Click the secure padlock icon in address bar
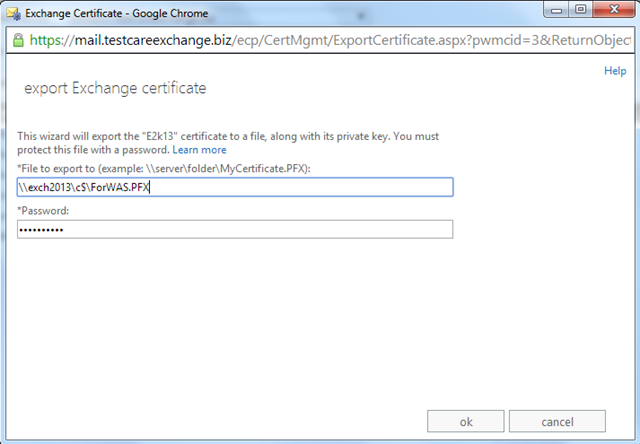Screen dimensions: 640x444 (x=18, y=40)
